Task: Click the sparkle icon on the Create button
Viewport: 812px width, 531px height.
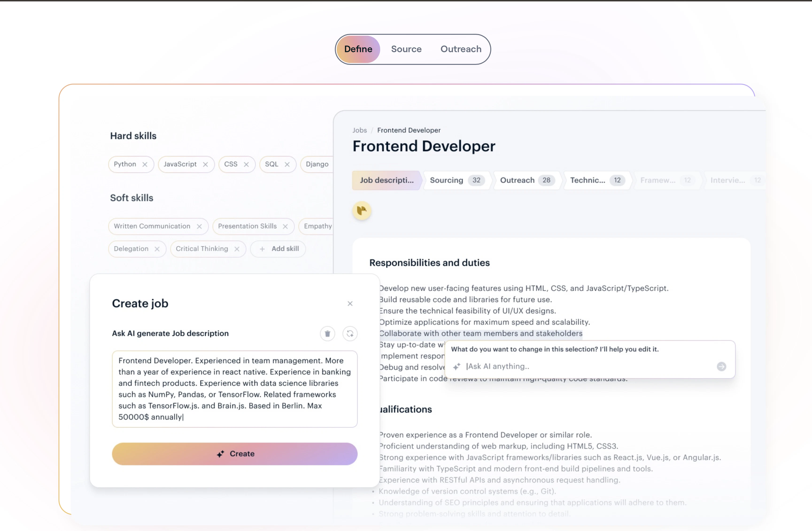Action: point(220,454)
